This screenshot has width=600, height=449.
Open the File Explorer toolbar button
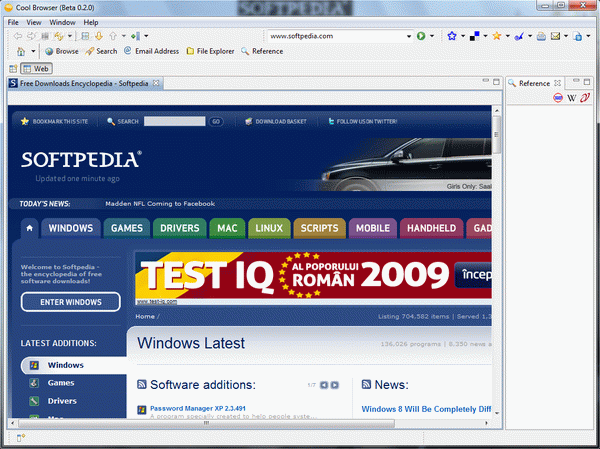(x=210, y=51)
